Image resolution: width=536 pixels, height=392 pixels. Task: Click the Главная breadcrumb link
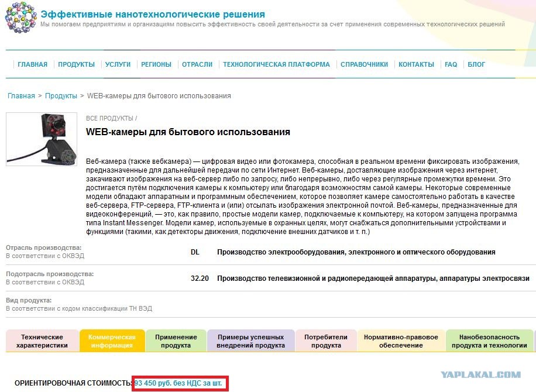pyautogui.click(x=21, y=96)
